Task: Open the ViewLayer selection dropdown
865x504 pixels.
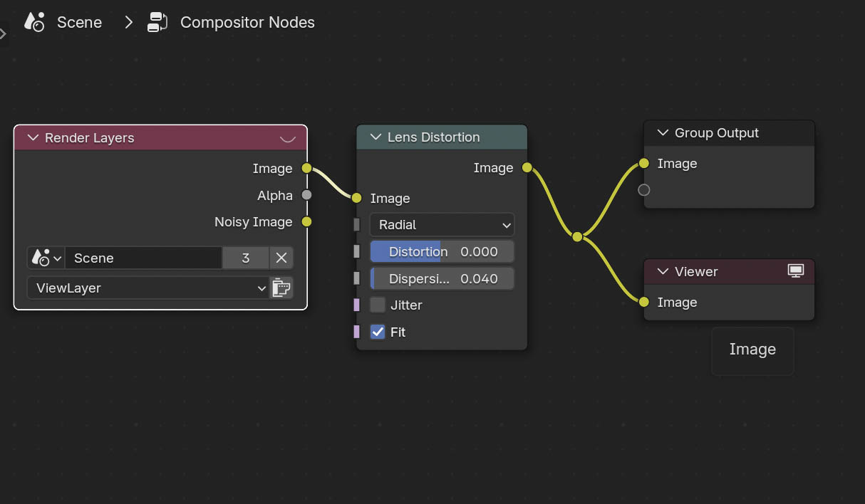Action: pos(146,288)
